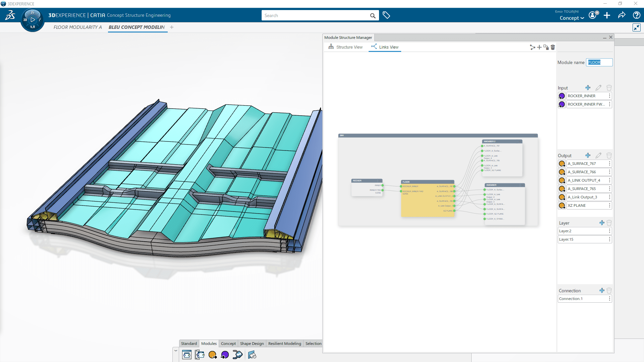The width and height of the screenshot is (644, 362).
Task: Expand ROCKER_INNER options dropdown
Action: point(609,96)
